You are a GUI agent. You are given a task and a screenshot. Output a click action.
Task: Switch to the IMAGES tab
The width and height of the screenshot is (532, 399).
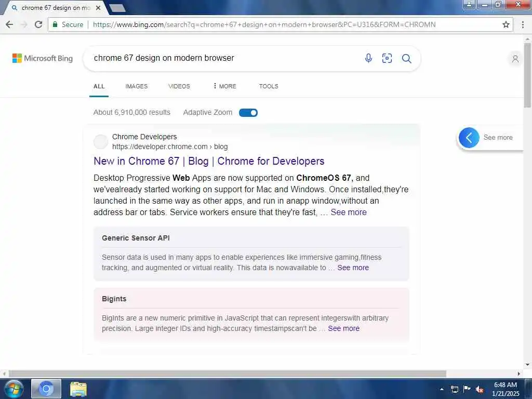(137, 86)
